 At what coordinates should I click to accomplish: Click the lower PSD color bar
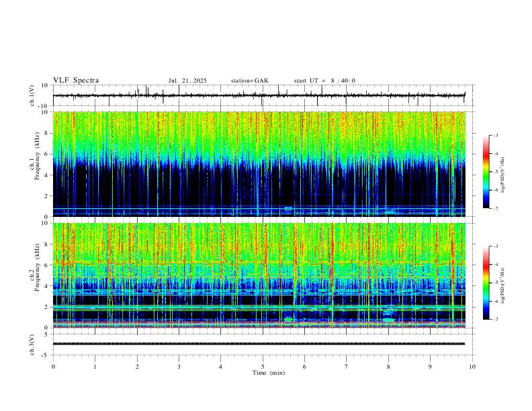tap(486, 283)
